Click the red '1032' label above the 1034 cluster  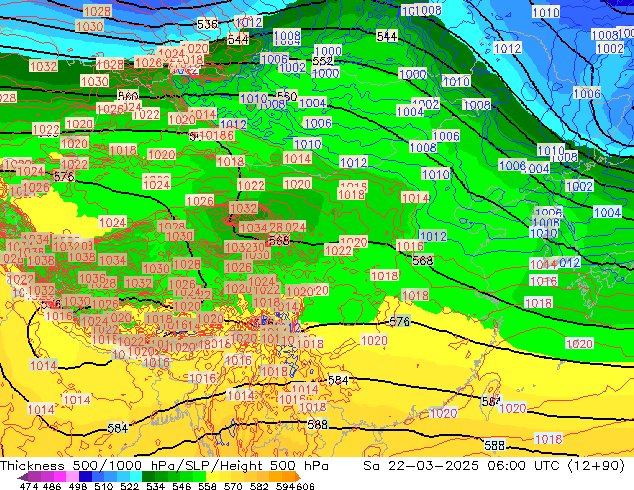point(243,208)
